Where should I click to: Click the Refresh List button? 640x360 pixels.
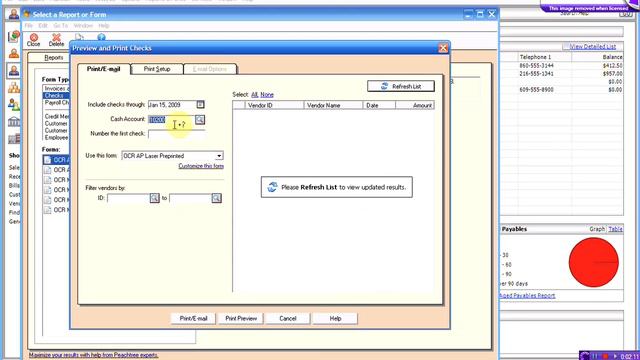point(401,86)
